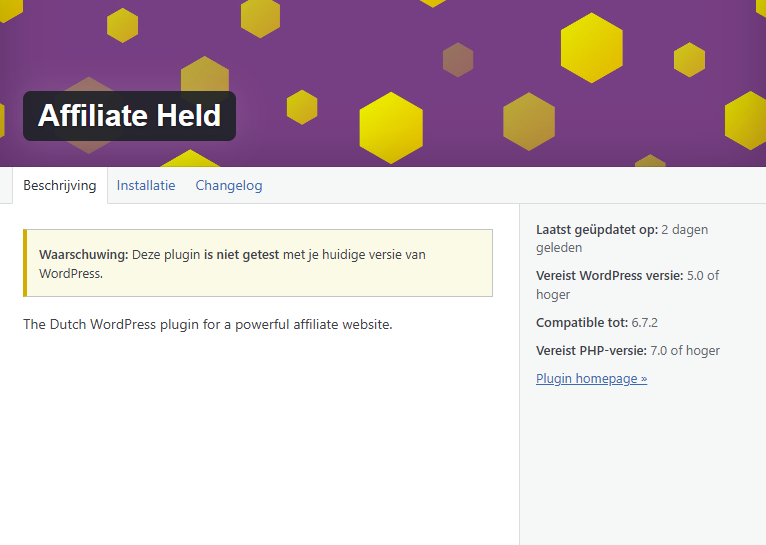Click the small hexagon at banner top left

tap(122, 25)
